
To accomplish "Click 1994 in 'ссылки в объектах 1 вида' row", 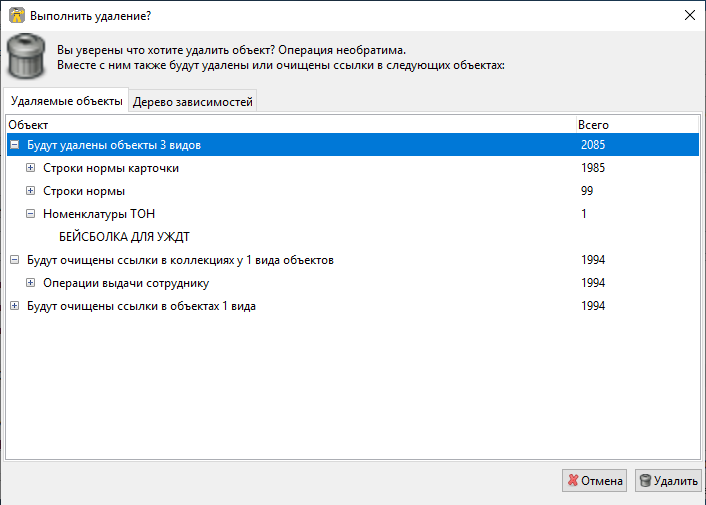I will click(593, 306).
